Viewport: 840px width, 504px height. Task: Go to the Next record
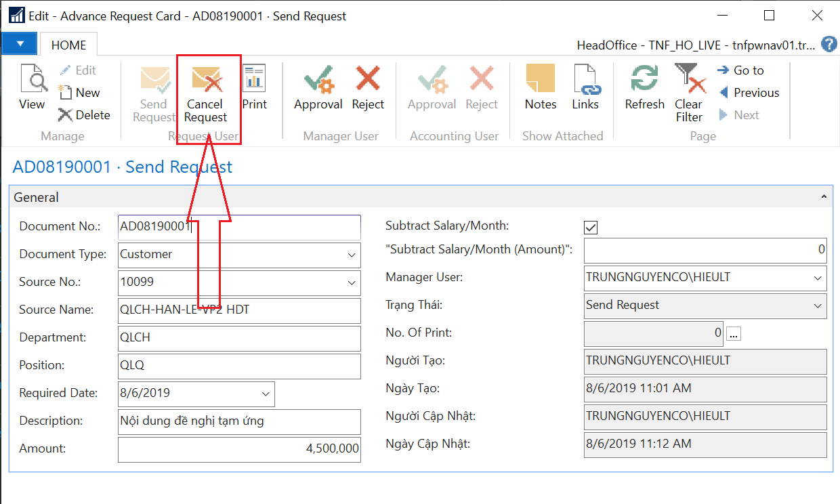pyautogui.click(x=739, y=115)
